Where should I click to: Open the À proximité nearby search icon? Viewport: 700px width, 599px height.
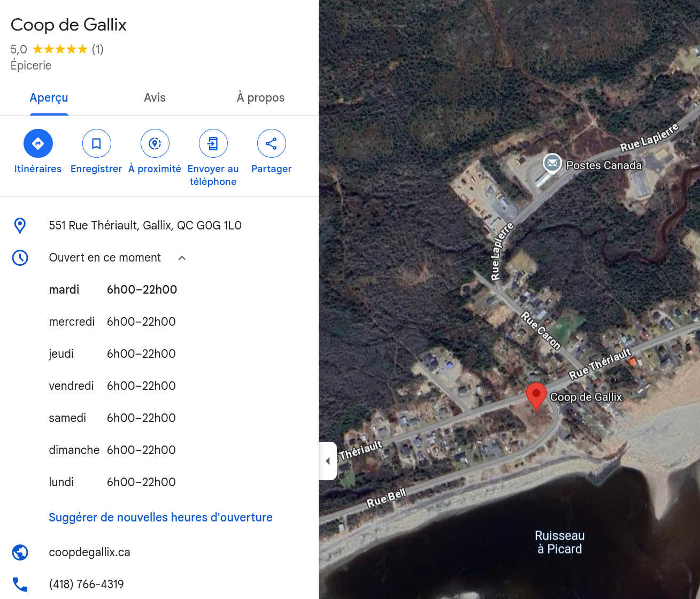tap(155, 143)
